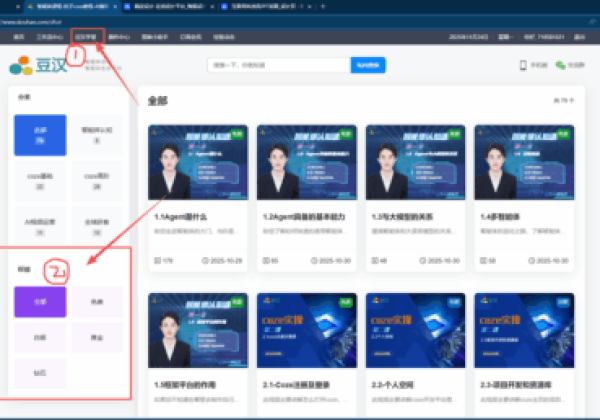The height and width of the screenshot is (420, 600).
Task: Click the green badge on 1.1Agent thumbnail
Action: tap(237, 134)
